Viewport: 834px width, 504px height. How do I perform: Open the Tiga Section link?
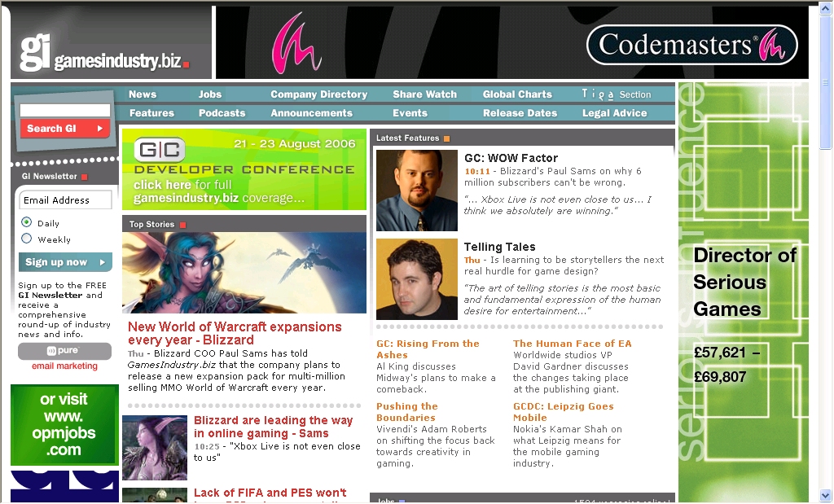click(x=616, y=94)
